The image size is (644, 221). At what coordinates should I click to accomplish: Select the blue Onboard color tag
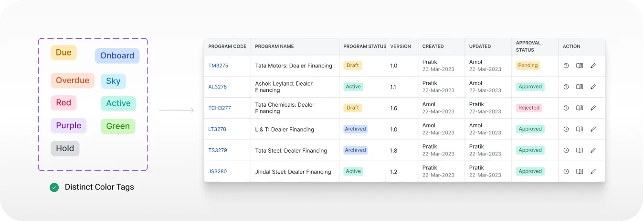[x=117, y=55]
